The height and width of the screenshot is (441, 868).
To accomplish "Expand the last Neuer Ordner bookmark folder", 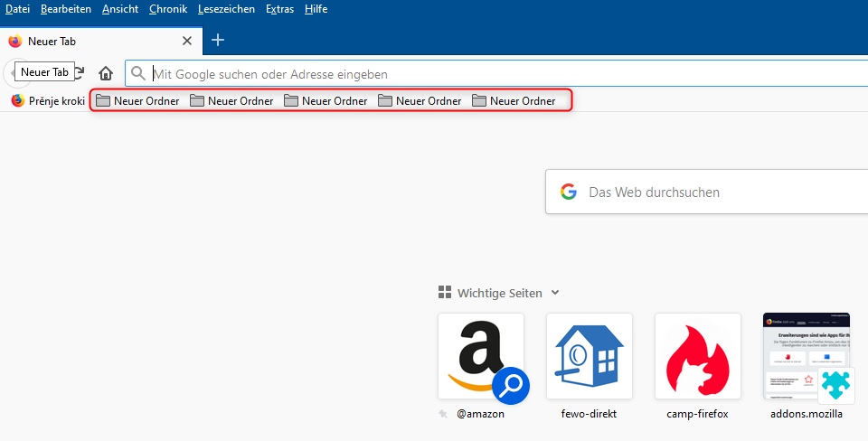I will 514,101.
